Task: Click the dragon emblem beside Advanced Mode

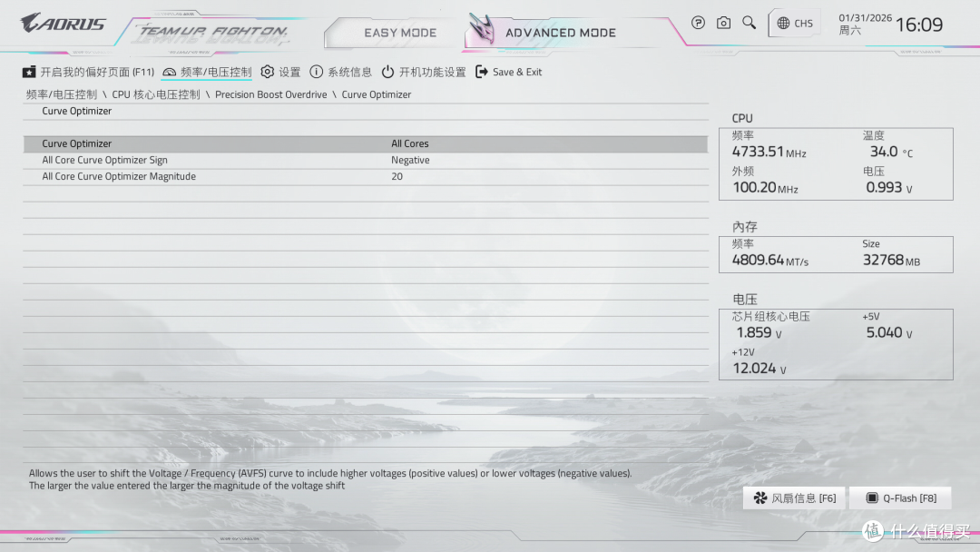Action: [x=482, y=29]
